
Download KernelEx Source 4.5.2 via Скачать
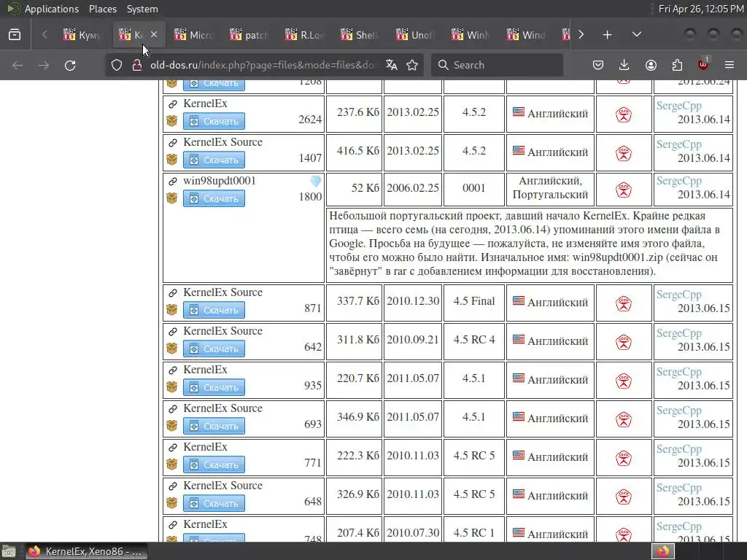click(x=214, y=160)
